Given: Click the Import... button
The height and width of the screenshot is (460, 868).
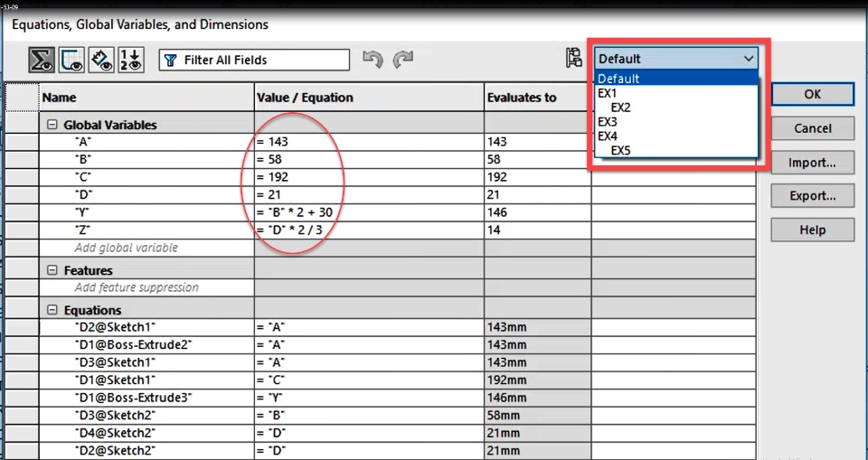Looking at the screenshot, I should point(813,163).
